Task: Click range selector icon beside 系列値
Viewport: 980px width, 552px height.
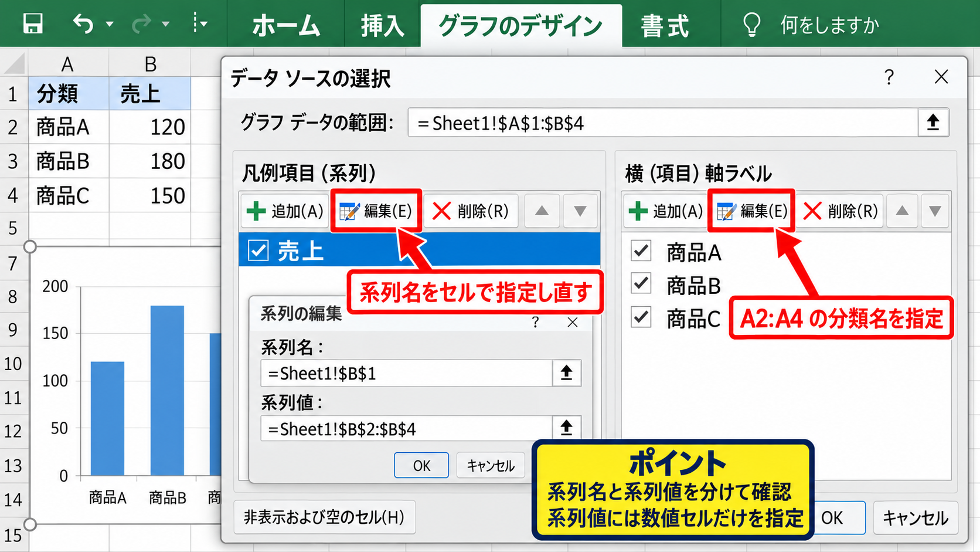Action: 566,428
